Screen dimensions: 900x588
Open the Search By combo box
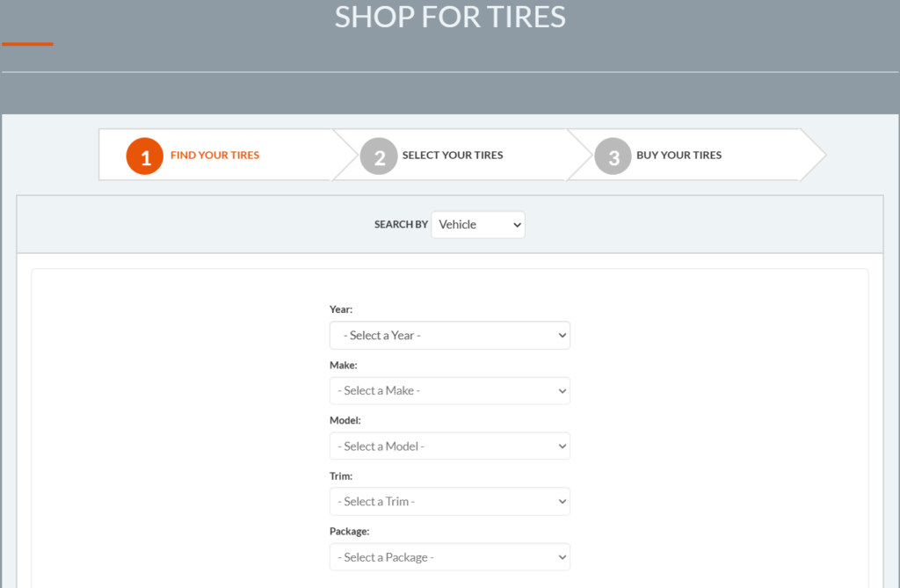[x=477, y=224]
